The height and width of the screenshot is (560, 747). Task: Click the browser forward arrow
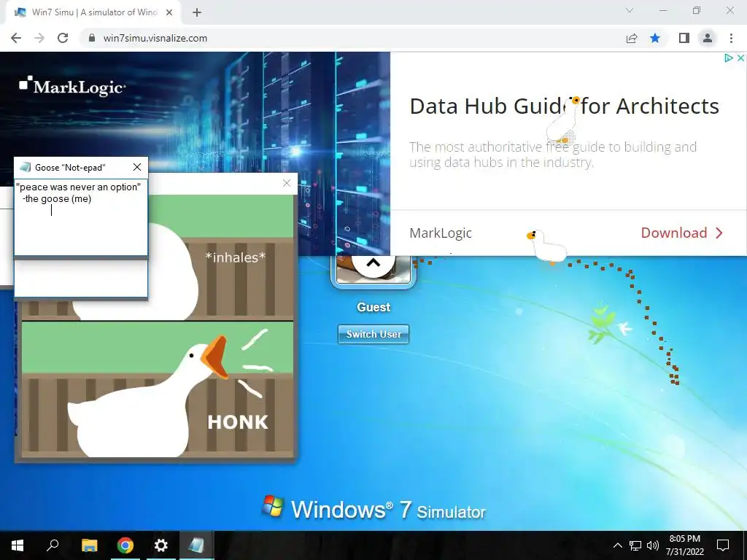39,38
